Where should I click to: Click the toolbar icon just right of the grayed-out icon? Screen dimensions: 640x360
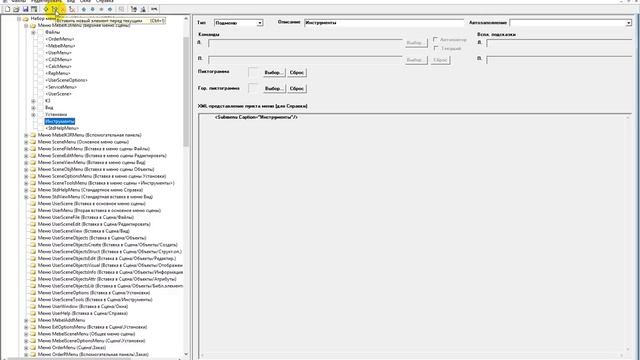pos(133,9)
